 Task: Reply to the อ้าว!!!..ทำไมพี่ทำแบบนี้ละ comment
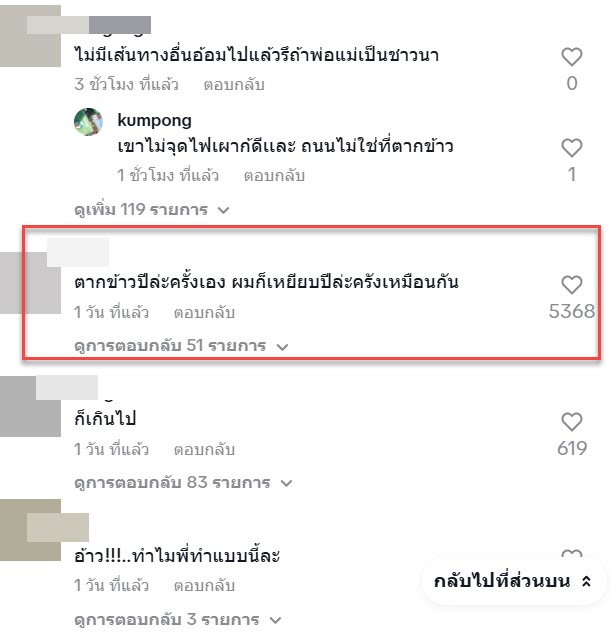204,585
